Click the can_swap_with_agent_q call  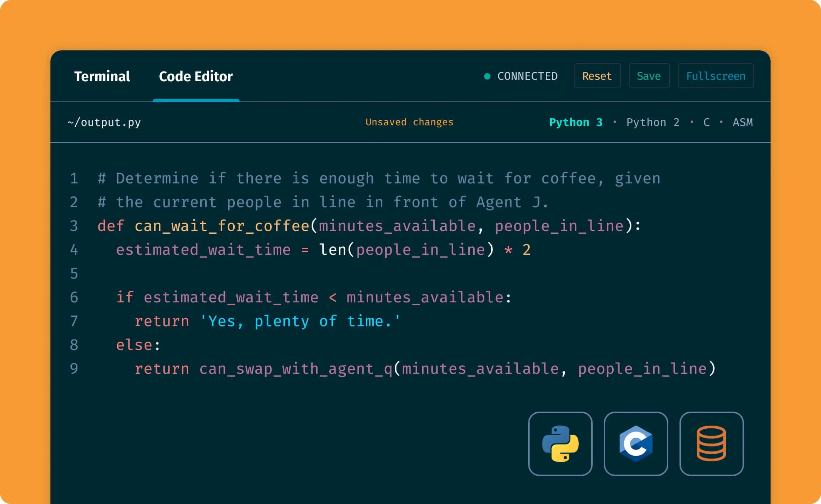[296, 369]
